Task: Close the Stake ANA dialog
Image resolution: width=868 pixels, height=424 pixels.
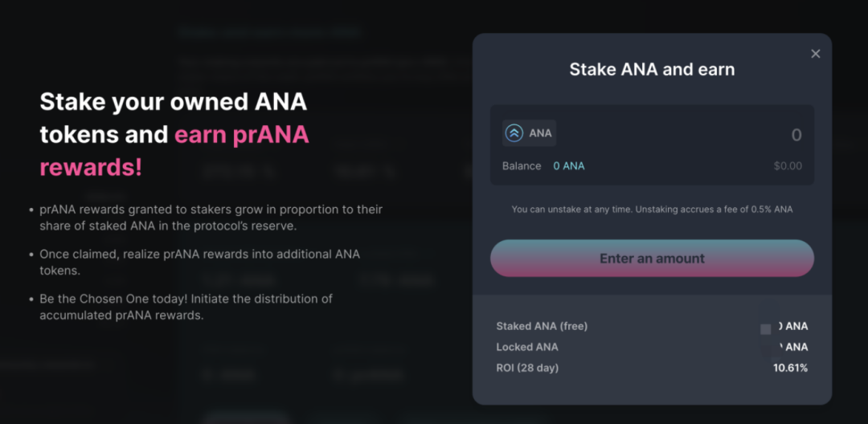Action: point(816,54)
